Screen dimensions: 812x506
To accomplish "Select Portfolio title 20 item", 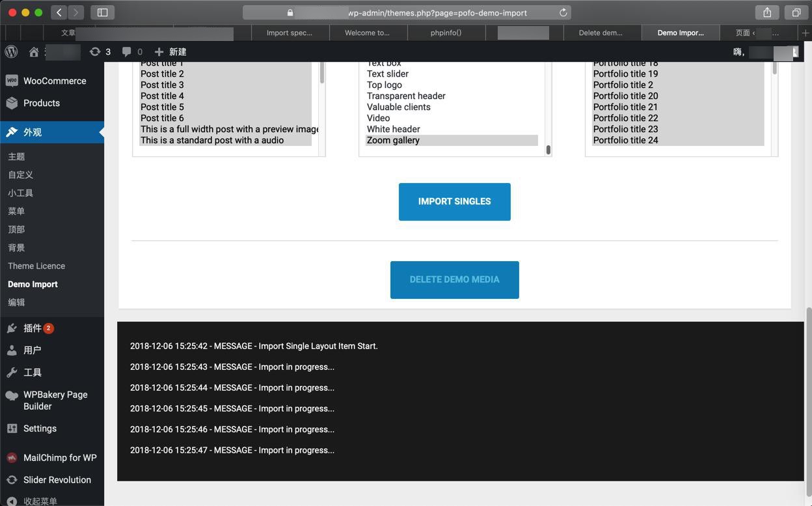I will (678, 96).
